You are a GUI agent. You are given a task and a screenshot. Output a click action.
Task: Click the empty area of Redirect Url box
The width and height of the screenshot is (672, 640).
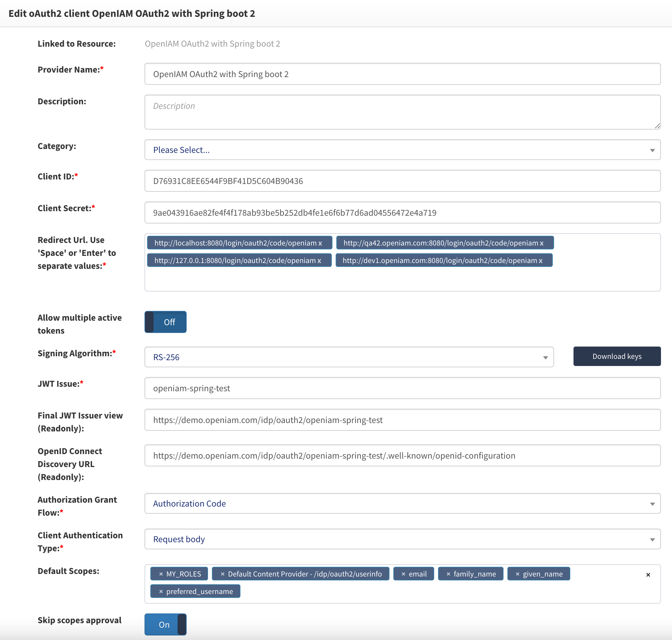[402, 279]
